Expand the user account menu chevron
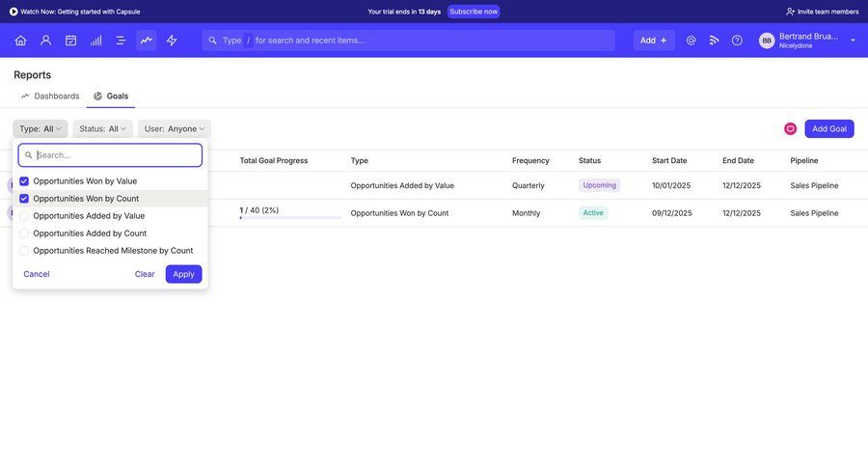 point(853,41)
